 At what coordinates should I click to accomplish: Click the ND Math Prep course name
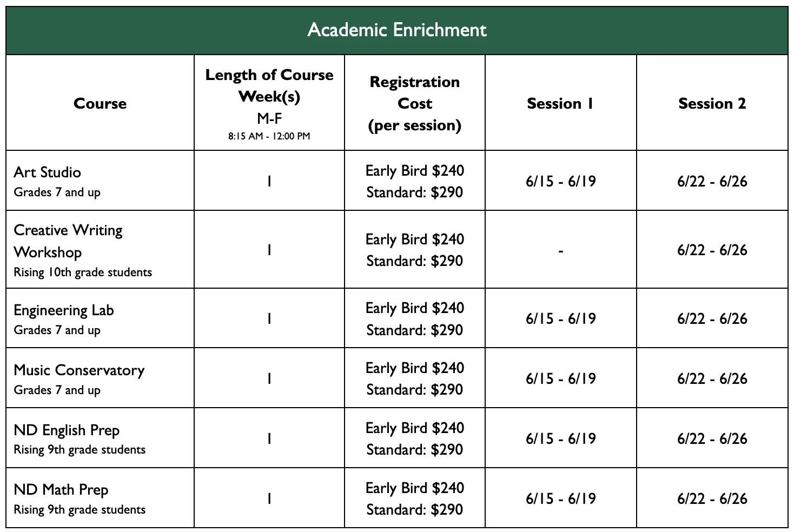(61, 490)
